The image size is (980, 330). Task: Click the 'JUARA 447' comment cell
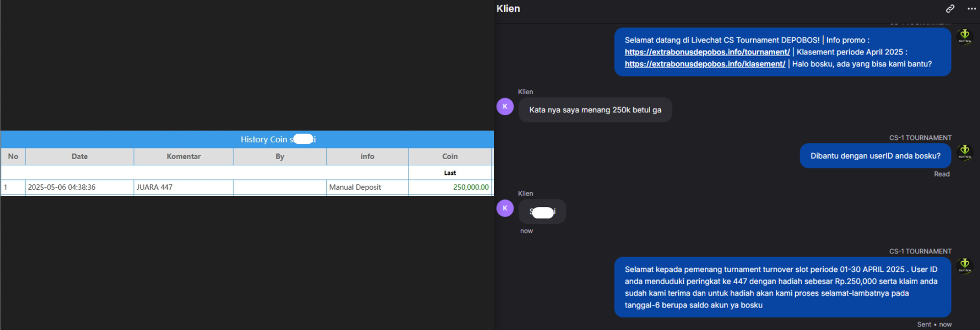pyautogui.click(x=184, y=187)
